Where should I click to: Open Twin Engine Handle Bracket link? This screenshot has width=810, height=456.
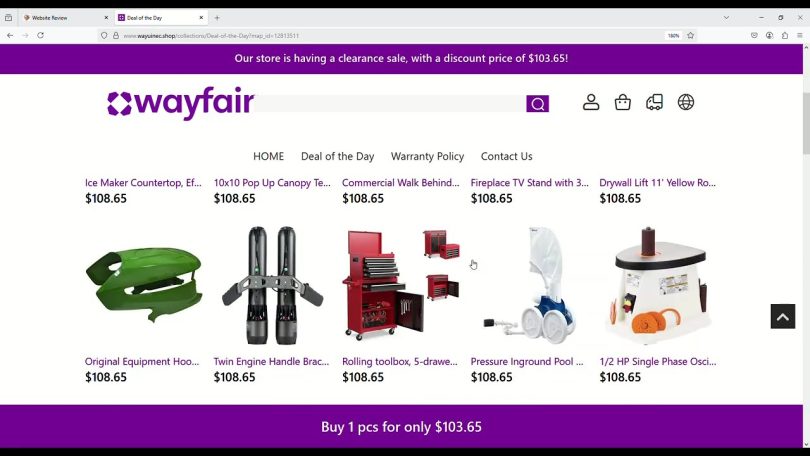click(x=271, y=362)
